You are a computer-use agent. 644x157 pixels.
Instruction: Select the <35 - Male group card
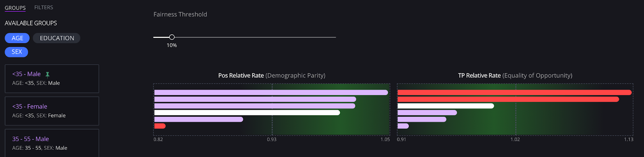pyautogui.click(x=52, y=78)
